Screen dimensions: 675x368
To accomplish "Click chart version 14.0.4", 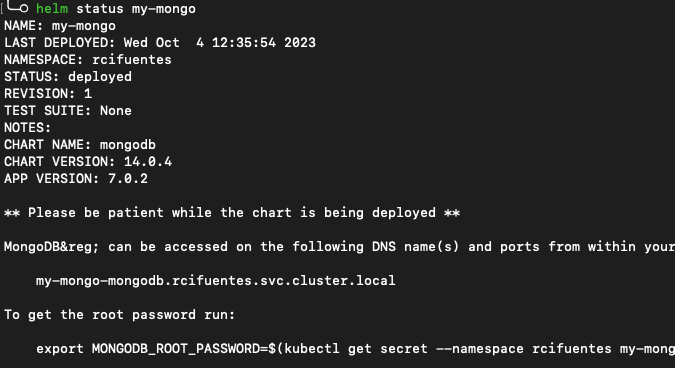I will pos(148,162).
